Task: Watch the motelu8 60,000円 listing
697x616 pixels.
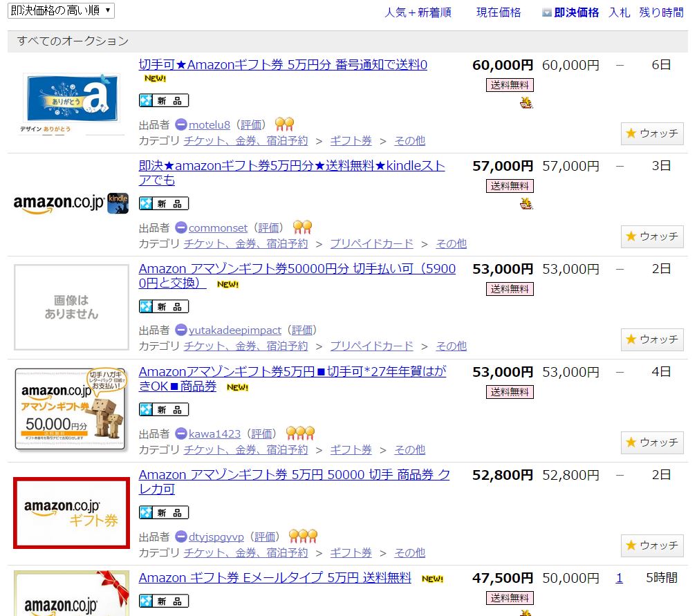Action: [x=652, y=133]
